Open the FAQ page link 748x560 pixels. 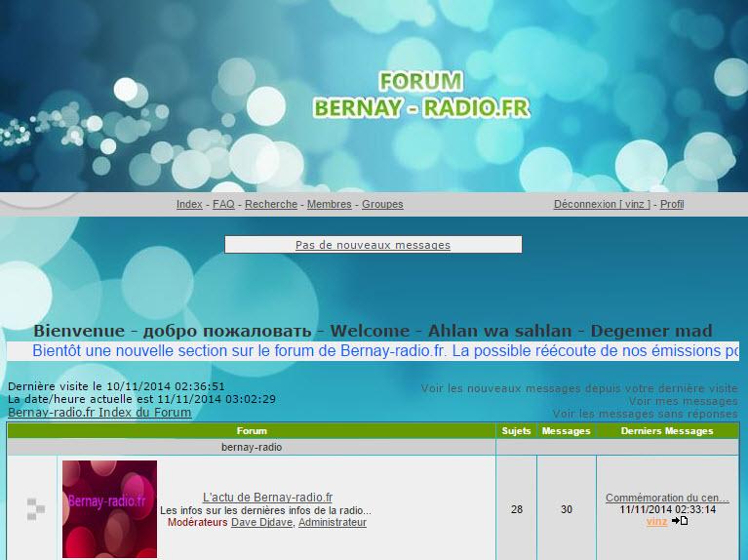click(x=223, y=204)
